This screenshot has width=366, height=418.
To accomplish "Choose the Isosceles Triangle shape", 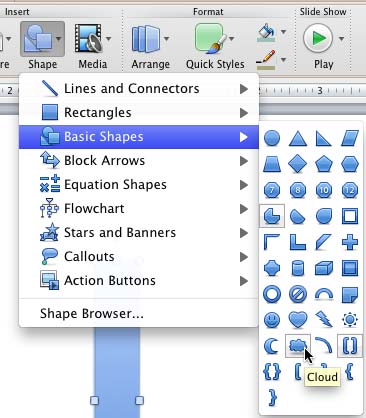I will click(x=298, y=138).
